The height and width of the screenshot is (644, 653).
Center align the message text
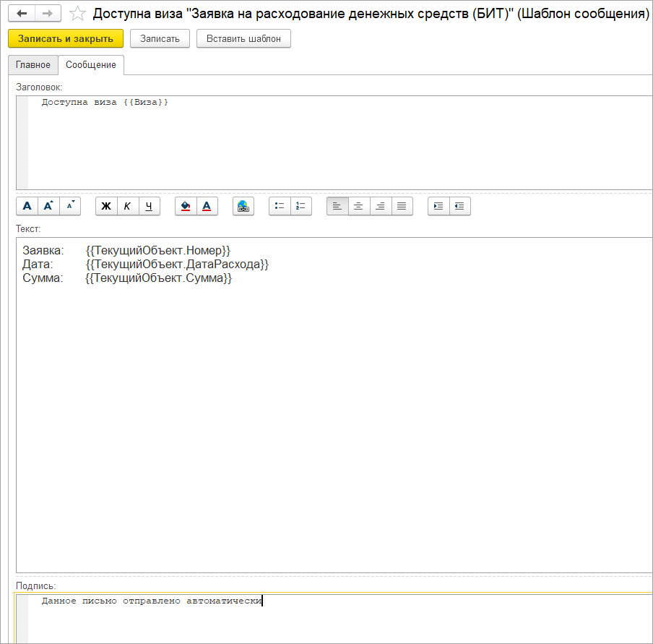tap(359, 206)
